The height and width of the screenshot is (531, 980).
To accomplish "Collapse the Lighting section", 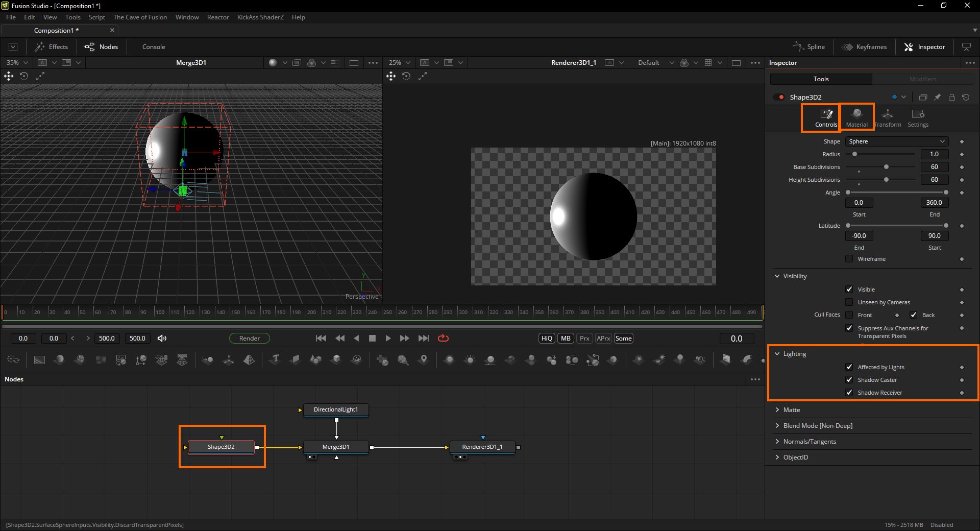I will pos(777,354).
